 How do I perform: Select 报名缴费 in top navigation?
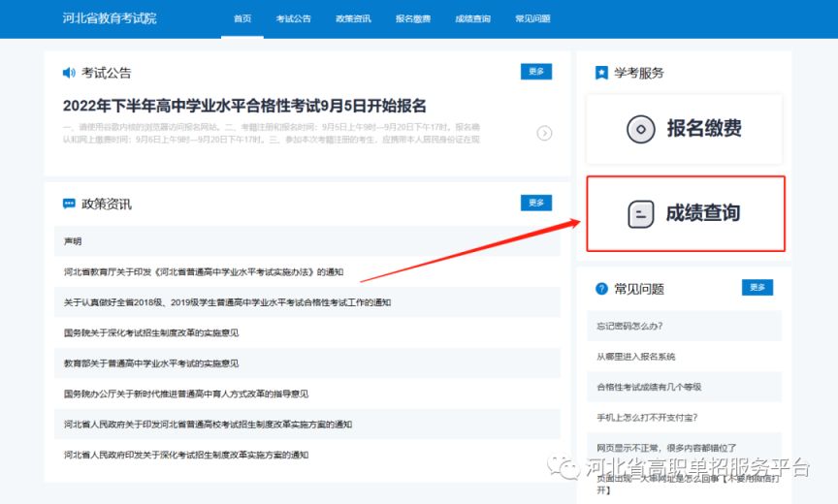pyautogui.click(x=413, y=18)
